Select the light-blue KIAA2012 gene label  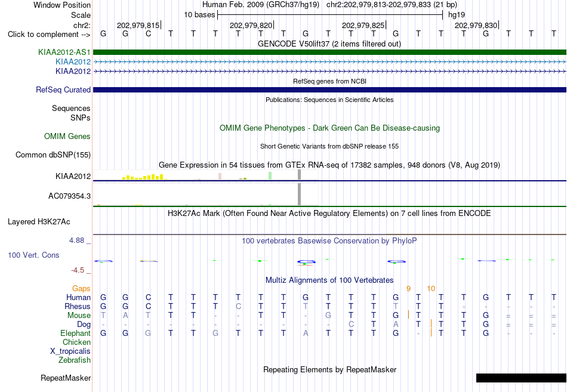(x=73, y=61)
